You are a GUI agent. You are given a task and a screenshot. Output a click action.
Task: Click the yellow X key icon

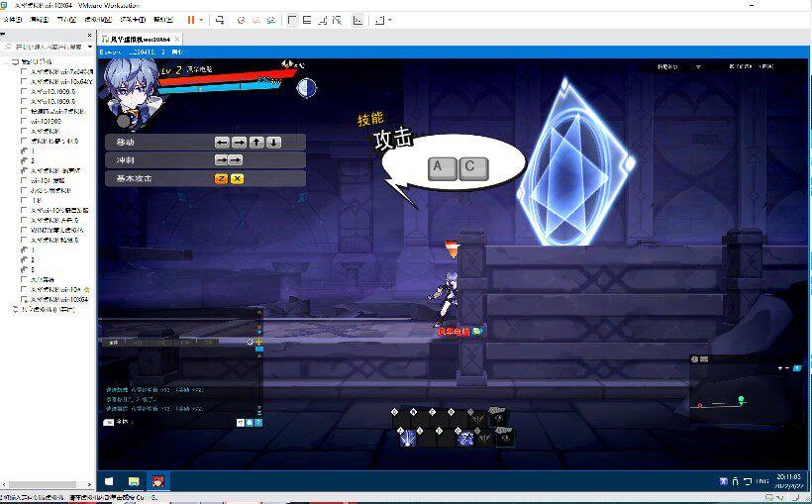click(x=238, y=178)
